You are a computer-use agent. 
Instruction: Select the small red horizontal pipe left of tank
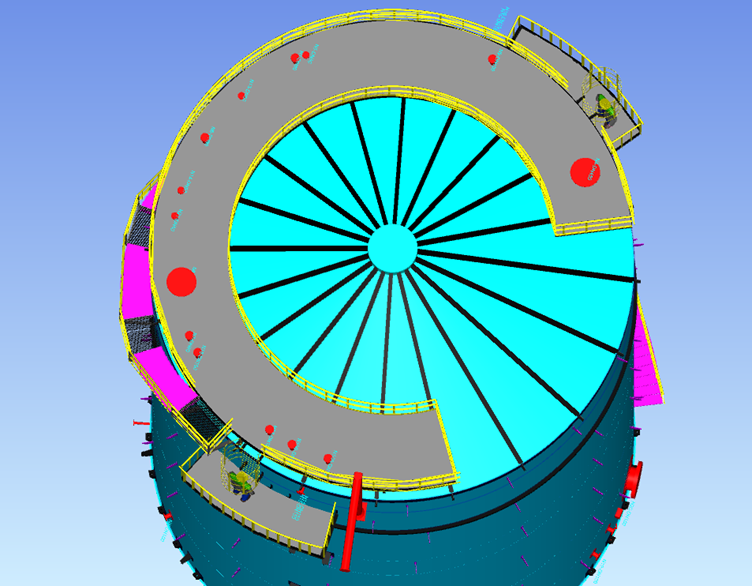pos(140,423)
